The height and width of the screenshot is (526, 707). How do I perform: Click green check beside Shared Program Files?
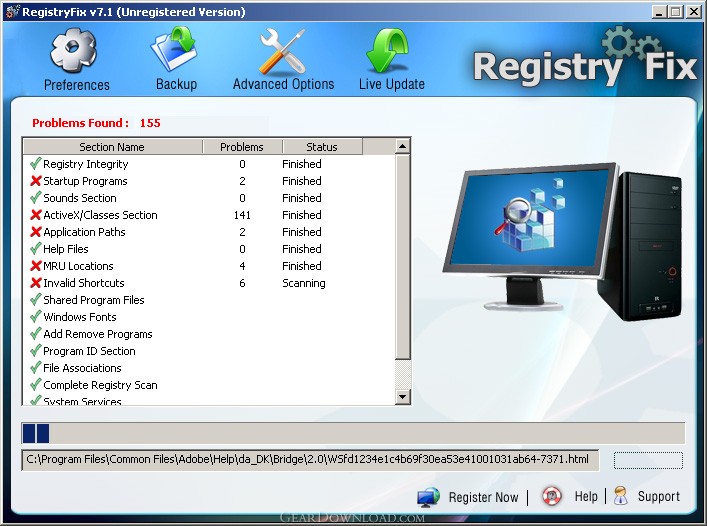[36, 300]
